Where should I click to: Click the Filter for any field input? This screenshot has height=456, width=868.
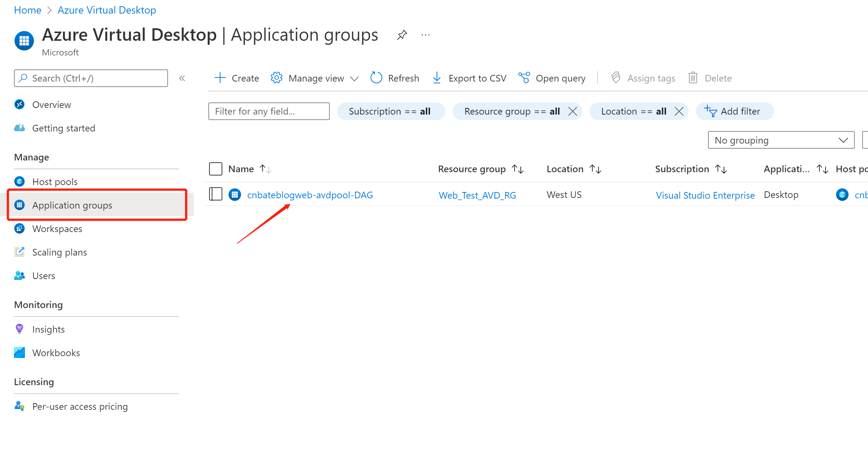tap(269, 111)
